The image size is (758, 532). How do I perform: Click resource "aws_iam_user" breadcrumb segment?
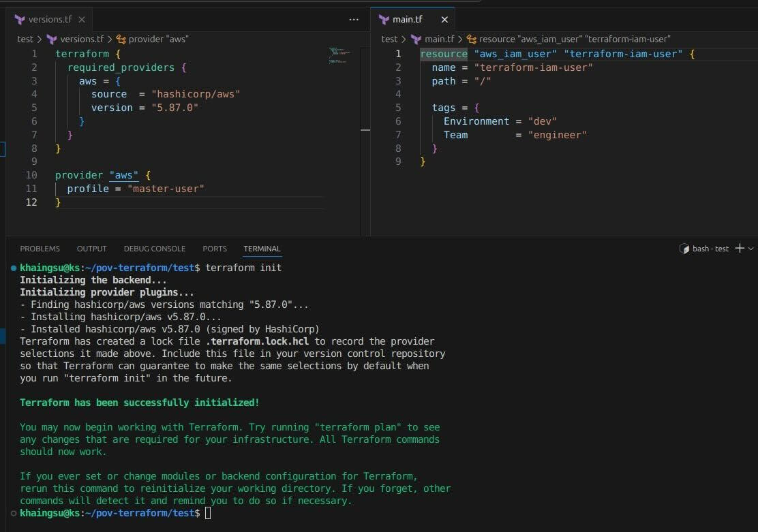(575, 39)
